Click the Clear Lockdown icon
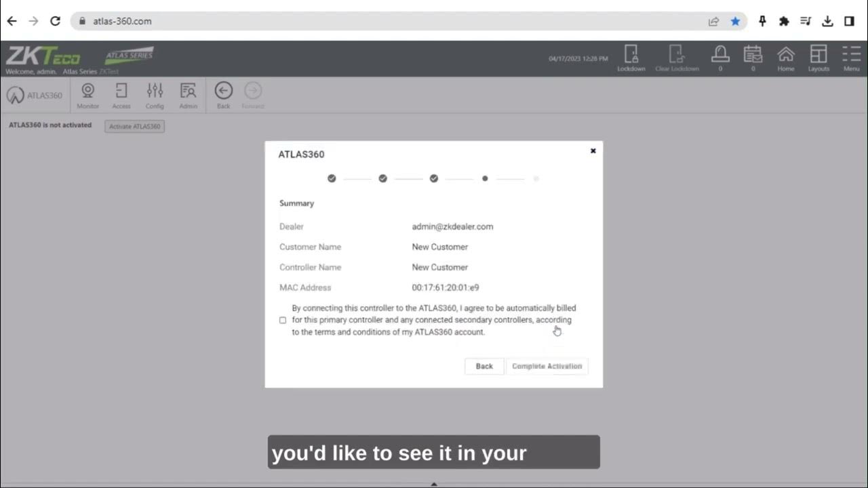 (x=676, y=56)
